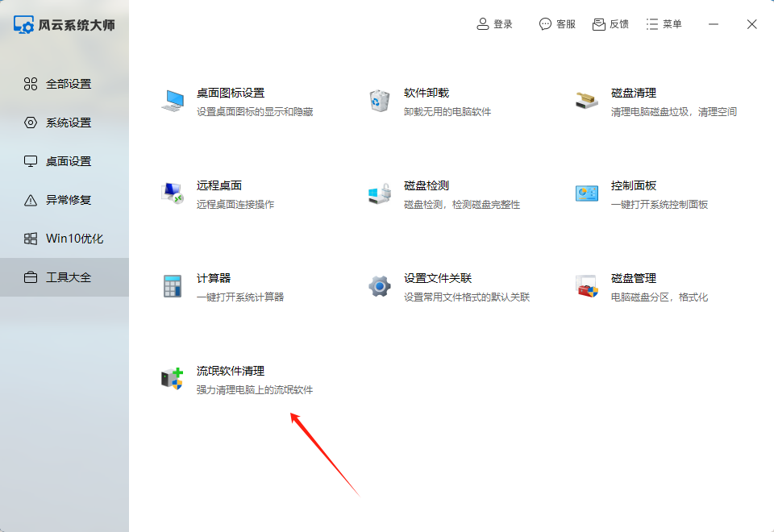Click the 登录 text at top
This screenshot has height=532, width=774.
(x=503, y=24)
